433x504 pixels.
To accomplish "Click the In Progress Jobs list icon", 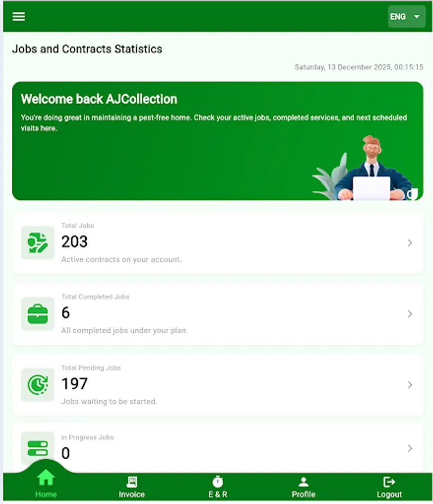I will (x=37, y=447).
